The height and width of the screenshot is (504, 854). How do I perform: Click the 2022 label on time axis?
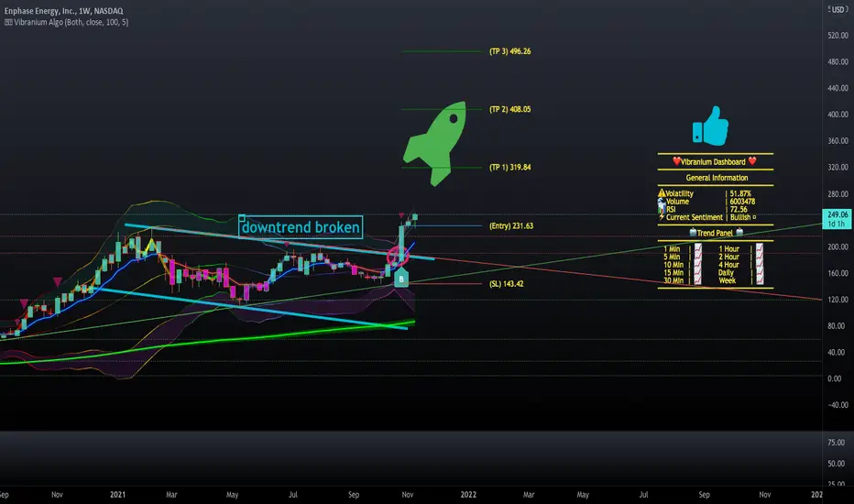(x=468, y=495)
